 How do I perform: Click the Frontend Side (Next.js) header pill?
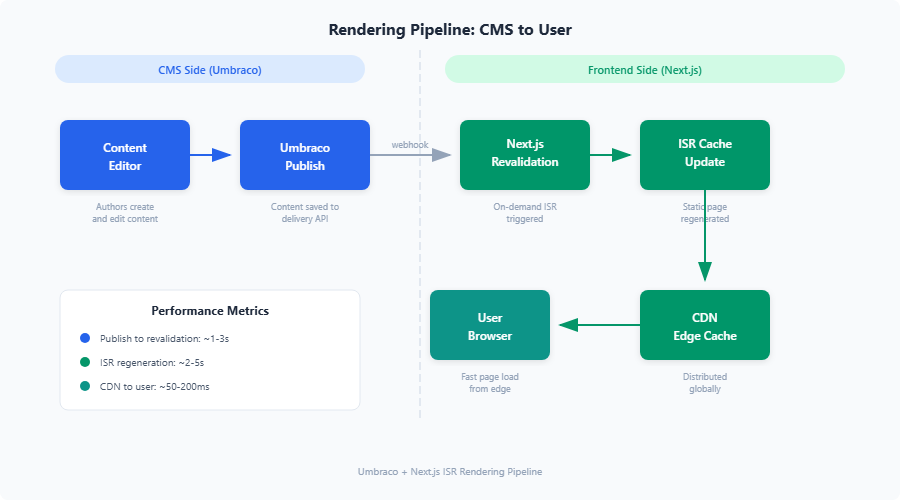tap(645, 69)
